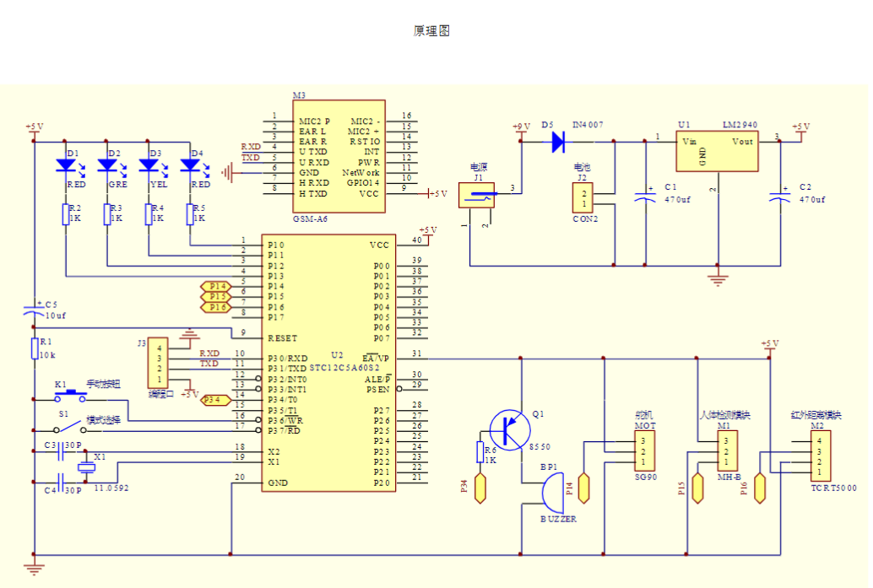
Task: Select the ground symbol below the LM2940 regulator
Action: (x=718, y=280)
